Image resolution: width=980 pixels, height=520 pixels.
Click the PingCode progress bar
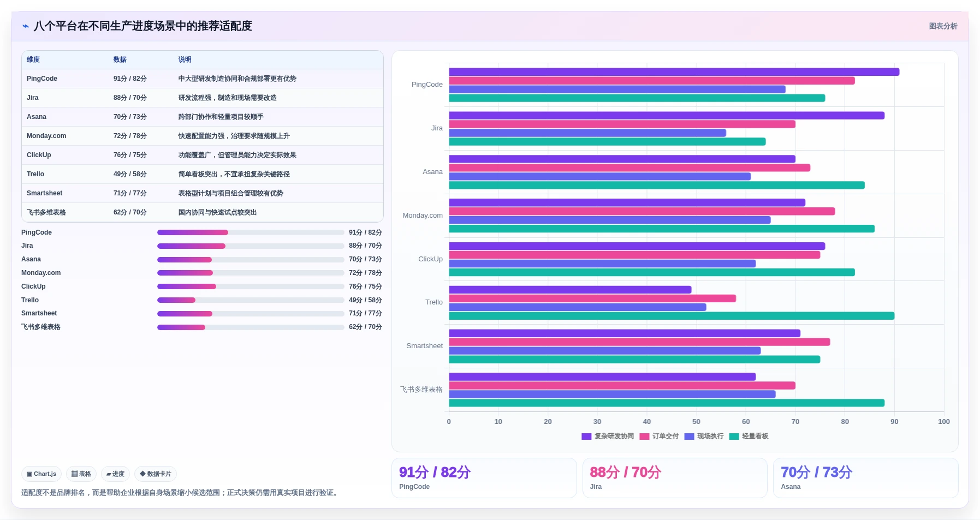point(251,232)
